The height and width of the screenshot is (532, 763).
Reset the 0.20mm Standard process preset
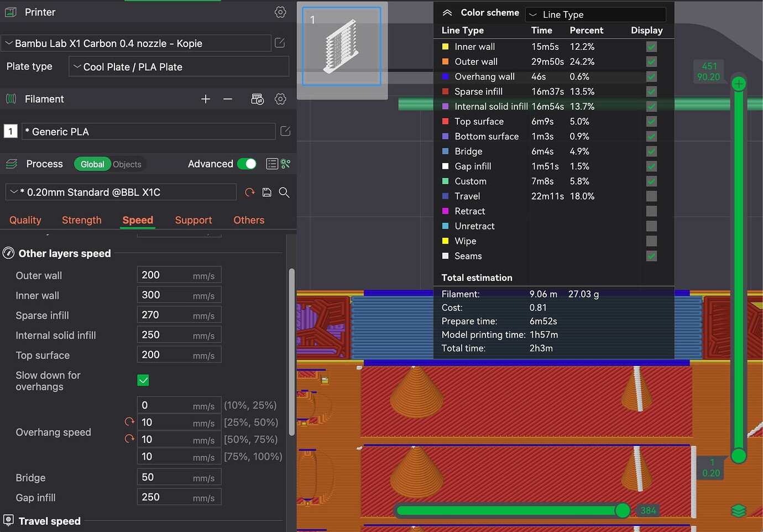(250, 192)
